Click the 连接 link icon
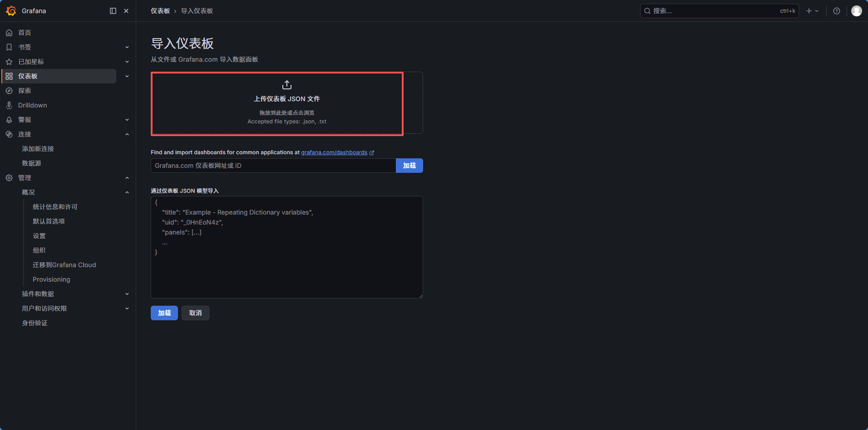868x430 pixels. coord(9,134)
